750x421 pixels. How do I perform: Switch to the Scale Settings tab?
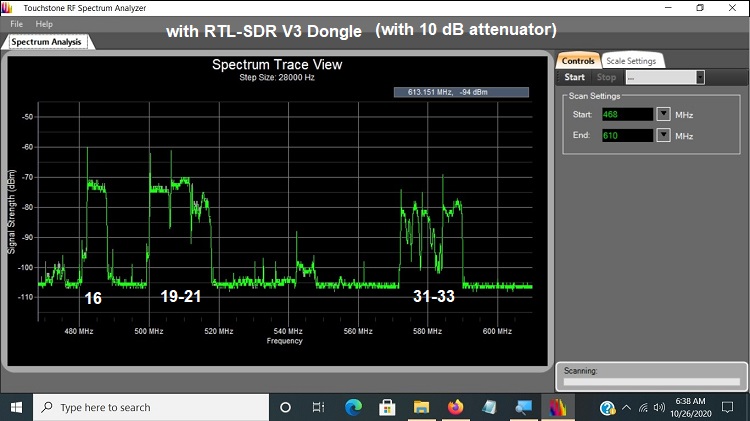coord(631,61)
